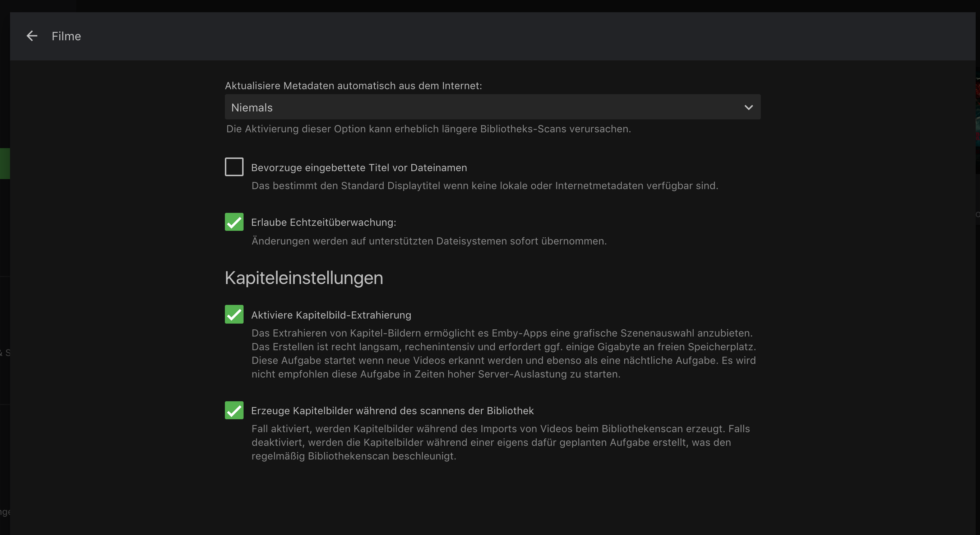The height and width of the screenshot is (535, 980).
Task: Click the chevron arrow in the Niemals dropdown
Action: click(x=748, y=108)
